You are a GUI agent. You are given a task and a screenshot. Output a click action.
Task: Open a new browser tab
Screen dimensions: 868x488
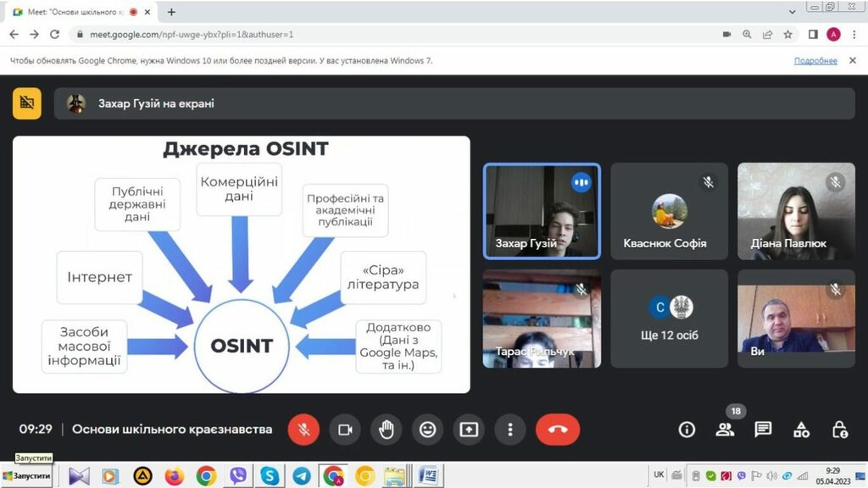pyautogui.click(x=171, y=13)
